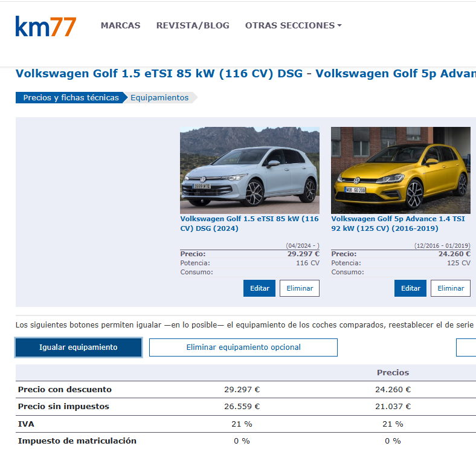Click Eliminar under the Golf 5p Advance
476x449 pixels.
[451, 288]
